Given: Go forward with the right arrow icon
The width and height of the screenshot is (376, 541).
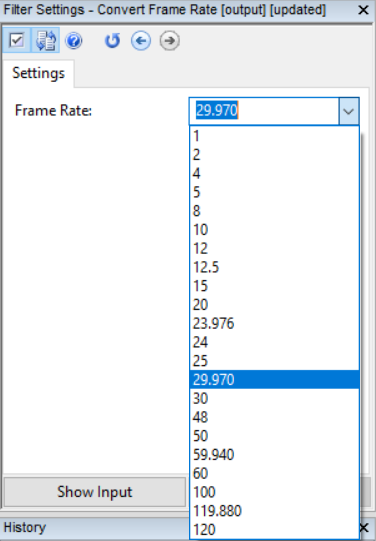Looking at the screenshot, I should (x=169, y=41).
